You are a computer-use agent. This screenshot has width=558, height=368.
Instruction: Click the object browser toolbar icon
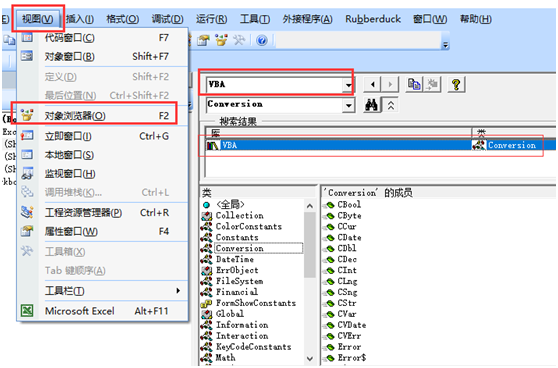pyautogui.click(x=221, y=41)
